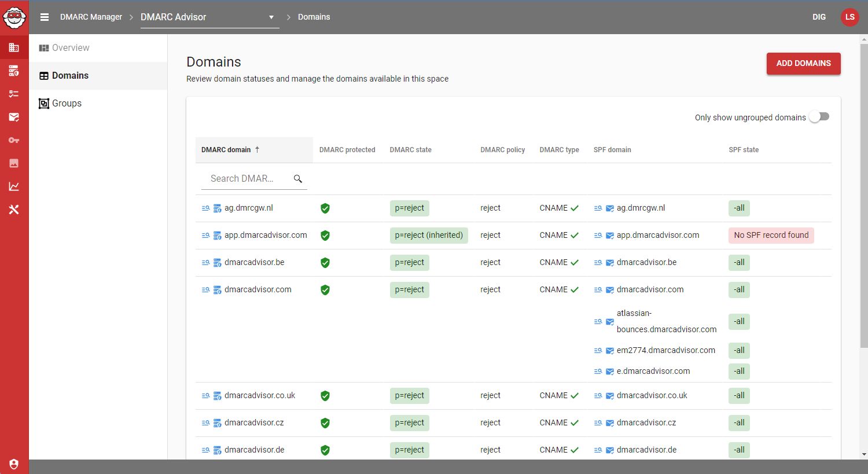The width and height of the screenshot is (868, 474).
Task: Sort by DMARC state column header
Action: tap(410, 150)
